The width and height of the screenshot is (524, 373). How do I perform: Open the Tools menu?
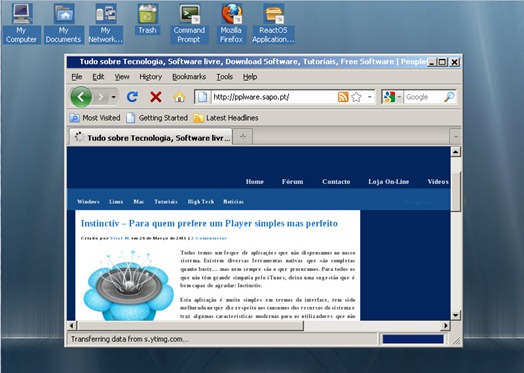225,77
